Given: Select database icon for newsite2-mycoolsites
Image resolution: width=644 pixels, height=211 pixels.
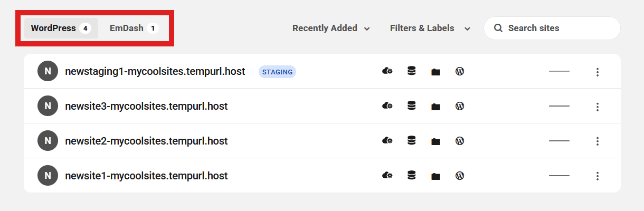Looking at the screenshot, I should 412,141.
